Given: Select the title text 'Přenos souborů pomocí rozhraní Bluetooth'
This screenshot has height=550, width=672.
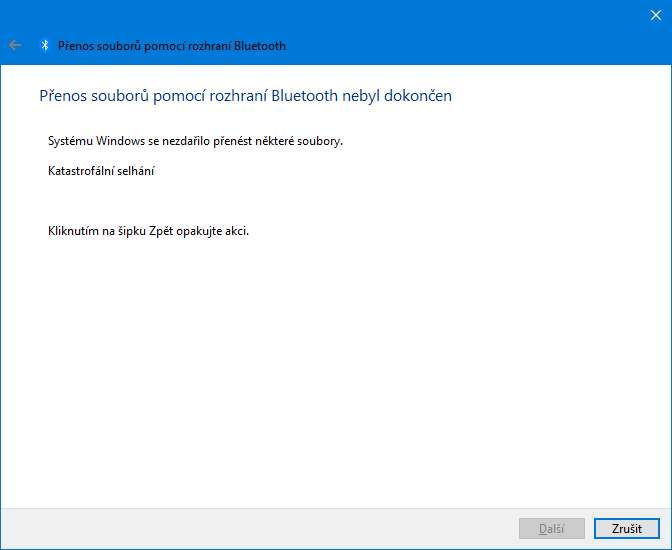Looking at the screenshot, I should [x=172, y=46].
